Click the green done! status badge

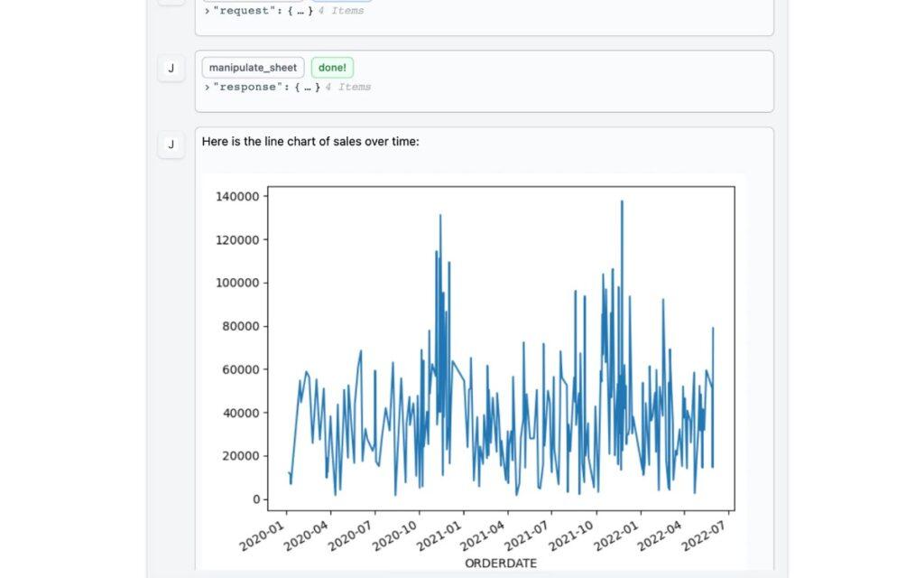(x=332, y=67)
